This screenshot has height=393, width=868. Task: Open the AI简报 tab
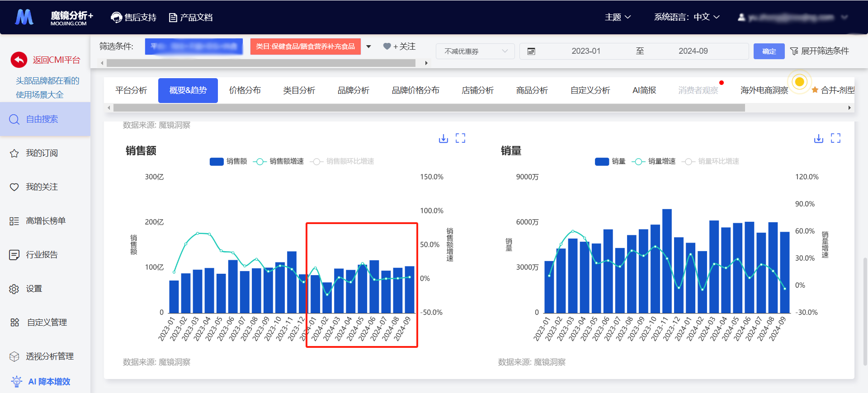644,90
